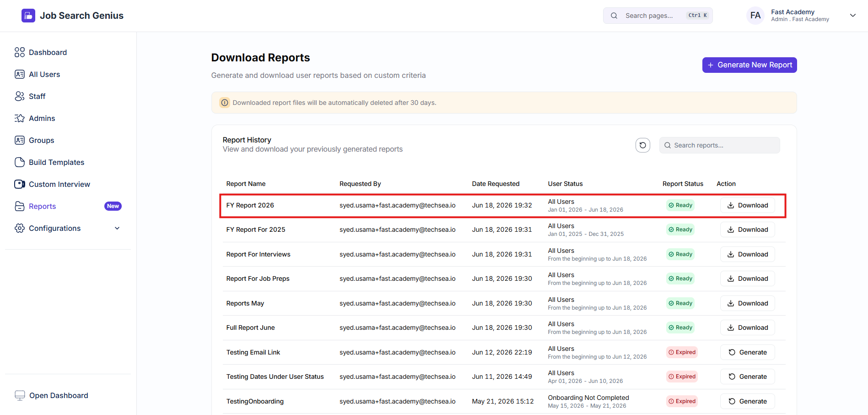Screen dimensions: 868x415
Task: Open the Build Templates icon
Action: [x=20, y=162]
